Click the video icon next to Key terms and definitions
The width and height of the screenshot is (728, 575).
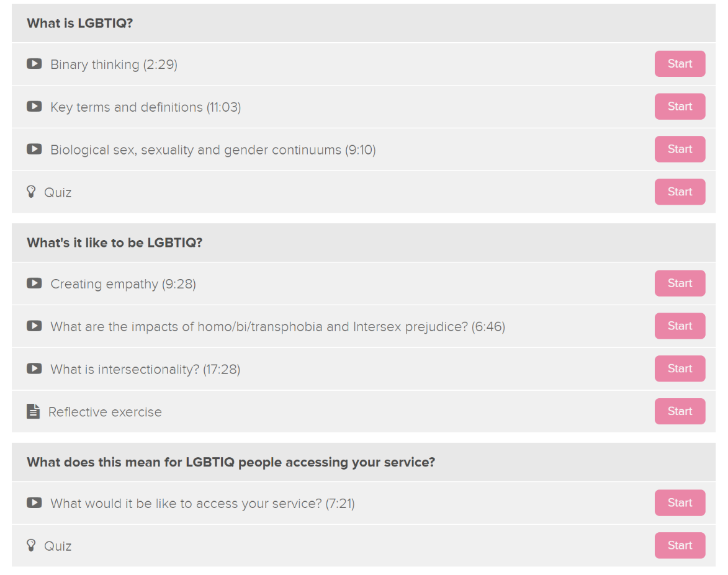click(x=34, y=106)
